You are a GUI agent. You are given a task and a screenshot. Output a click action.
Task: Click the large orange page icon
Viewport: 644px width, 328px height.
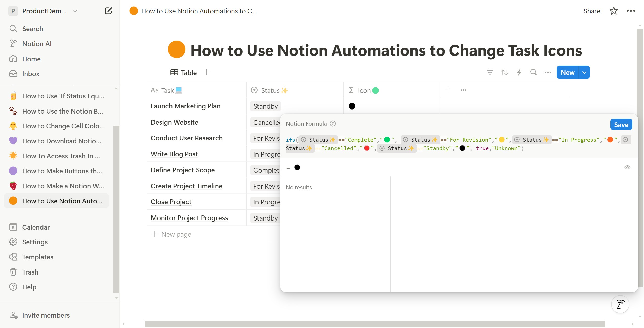[177, 49]
